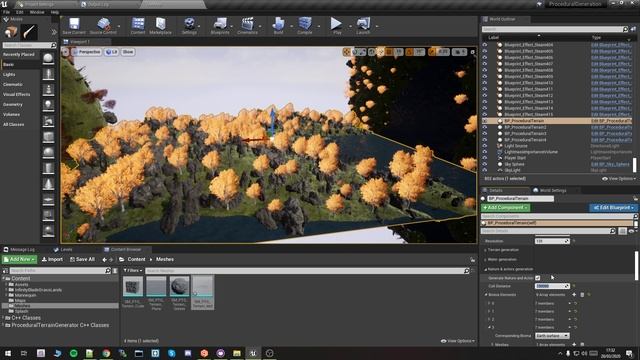
Task: Open the Filters dropdown in Content Browser
Action: click(x=133, y=271)
